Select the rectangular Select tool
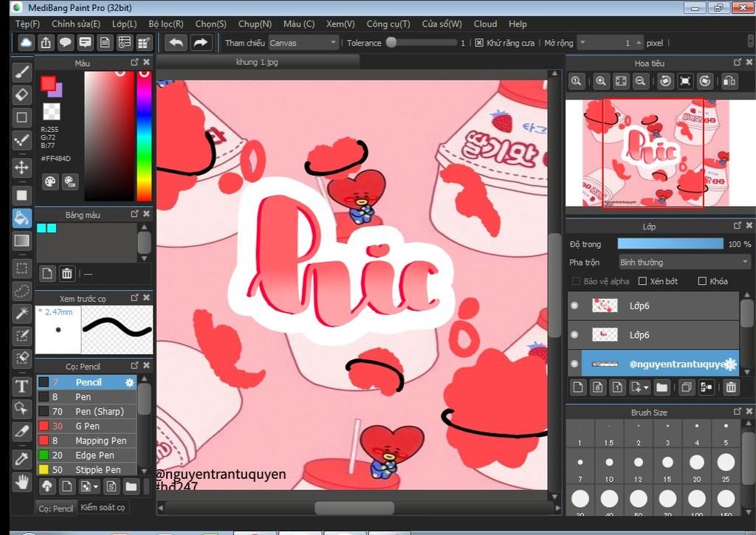The height and width of the screenshot is (535, 756). coord(21,269)
